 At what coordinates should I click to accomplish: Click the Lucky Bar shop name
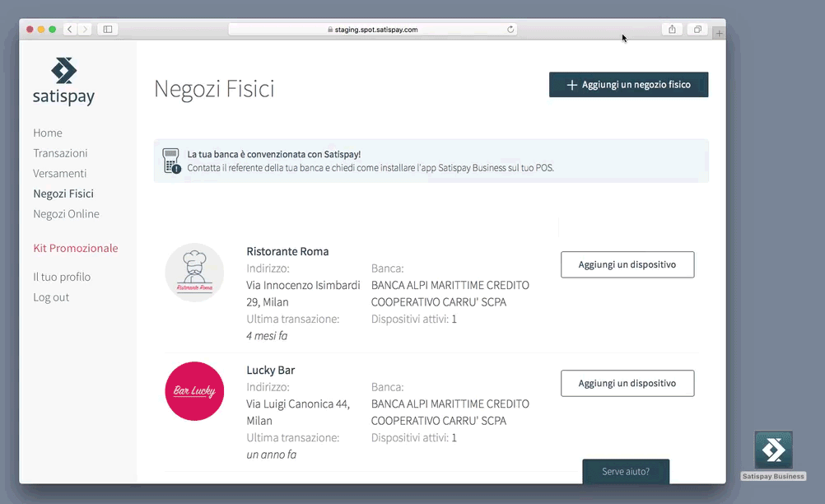271,371
